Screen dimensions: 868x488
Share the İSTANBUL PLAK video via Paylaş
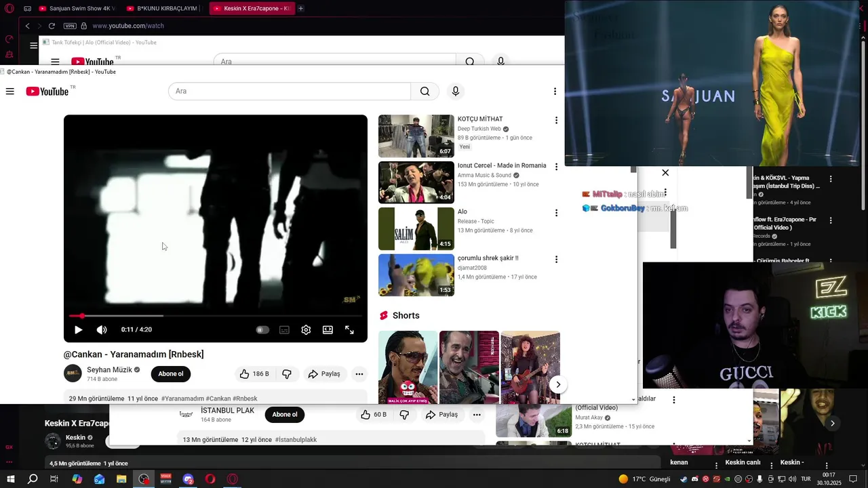tap(441, 415)
